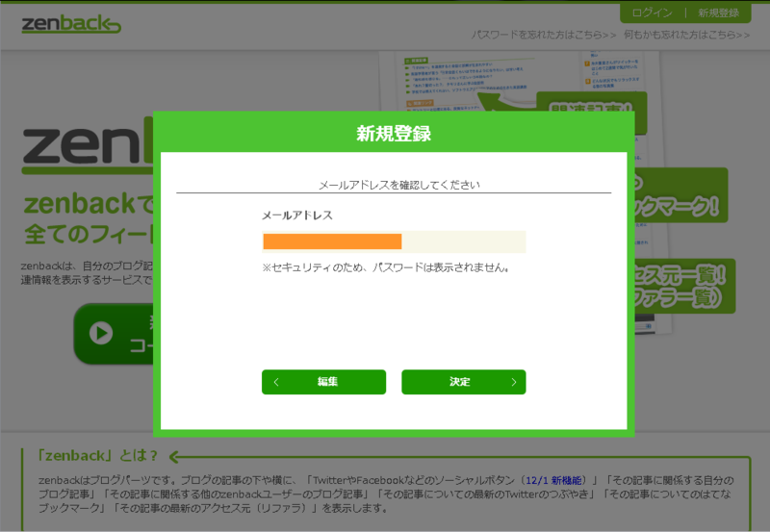Click the large zenback background logo

(89, 146)
